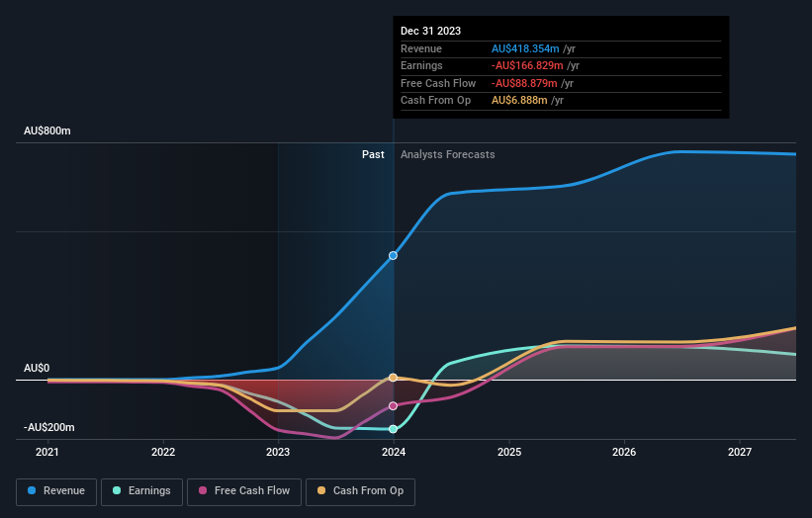Click the 2022 x-axis label
The image size is (812, 518).
point(163,453)
